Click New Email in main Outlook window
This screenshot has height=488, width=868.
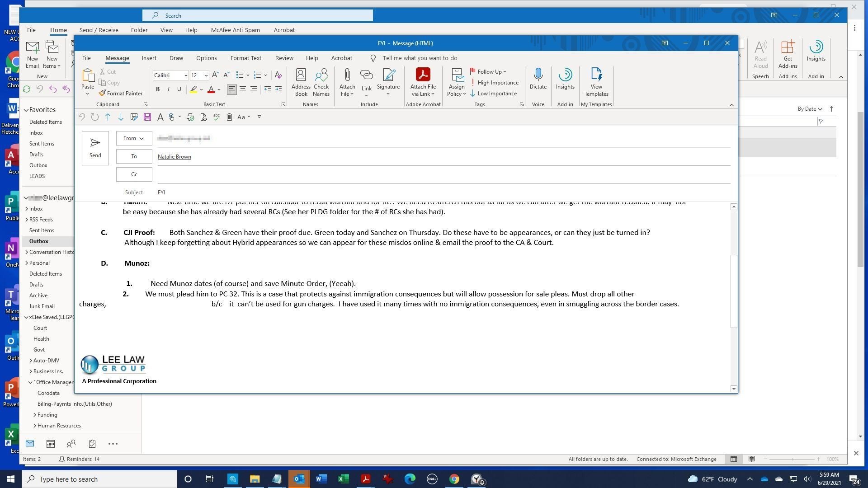coord(32,54)
